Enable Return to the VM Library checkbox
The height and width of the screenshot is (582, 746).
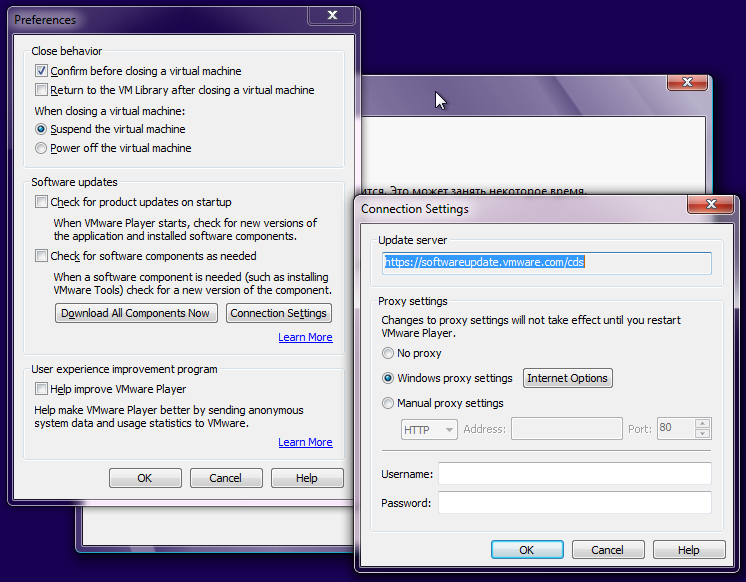(41, 90)
